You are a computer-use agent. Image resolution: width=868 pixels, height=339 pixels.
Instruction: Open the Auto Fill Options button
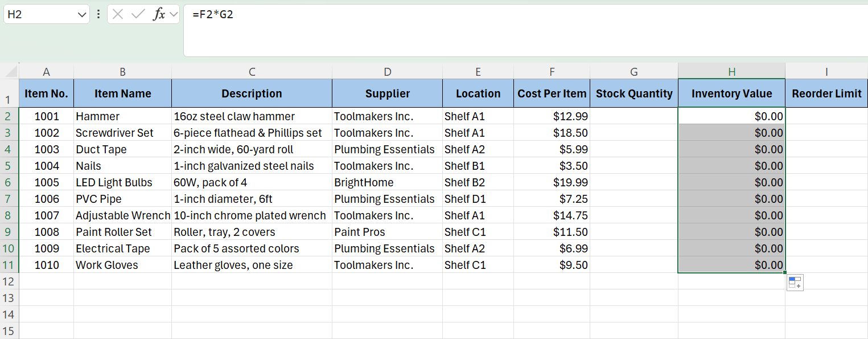point(795,283)
